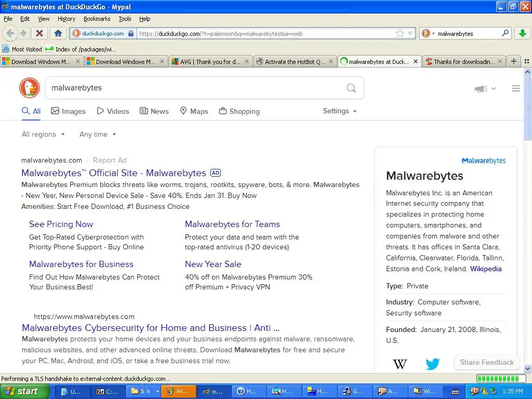Bookmark this page with the star icon

click(400, 33)
